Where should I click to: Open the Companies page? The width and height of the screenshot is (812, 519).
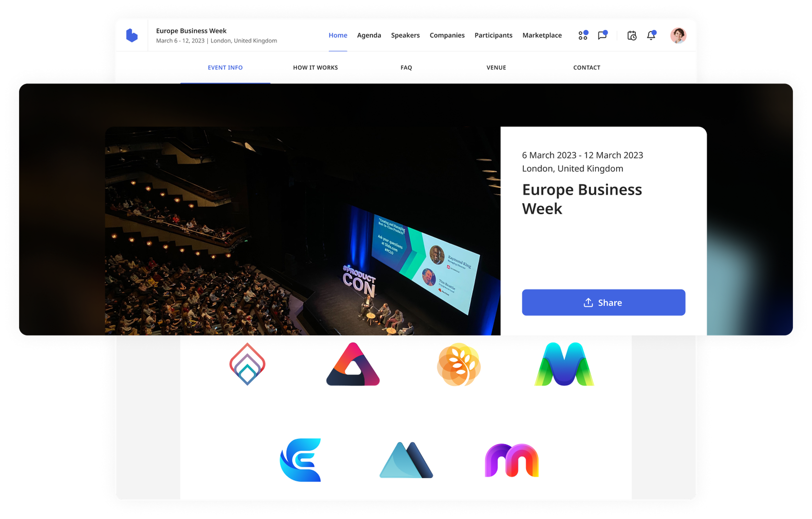447,35
